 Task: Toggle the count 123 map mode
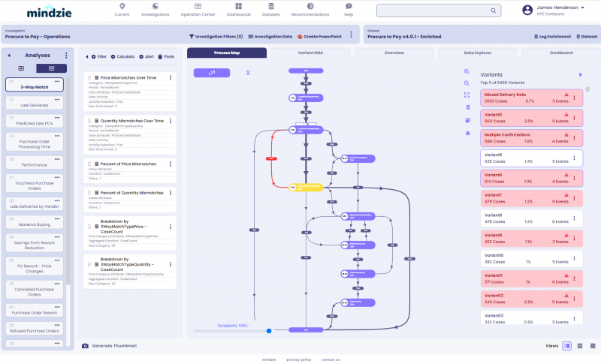point(212,73)
